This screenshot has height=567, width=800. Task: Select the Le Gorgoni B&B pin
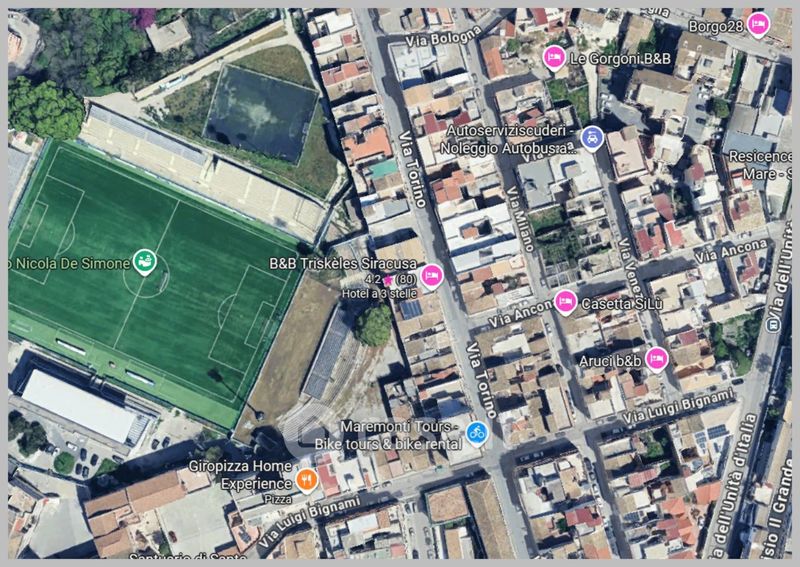[554, 57]
